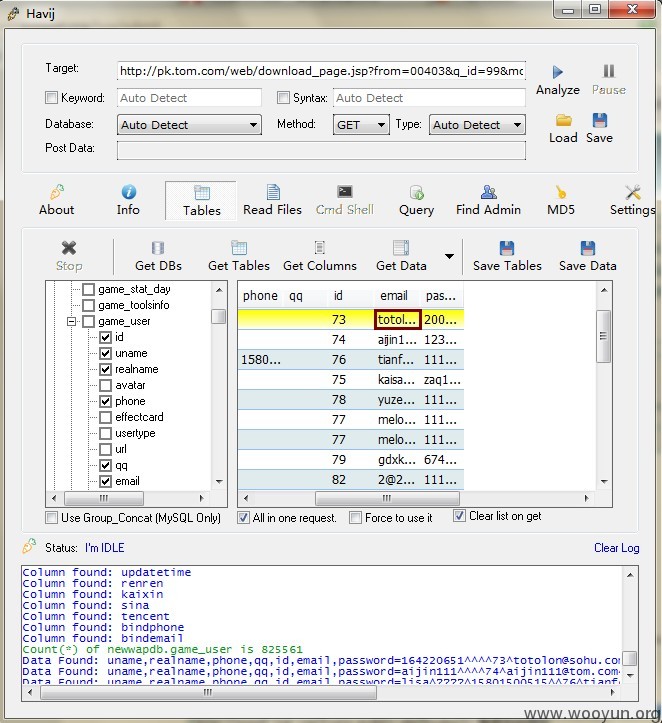
Task: Click the Load folder icon
Action: click(x=563, y=120)
